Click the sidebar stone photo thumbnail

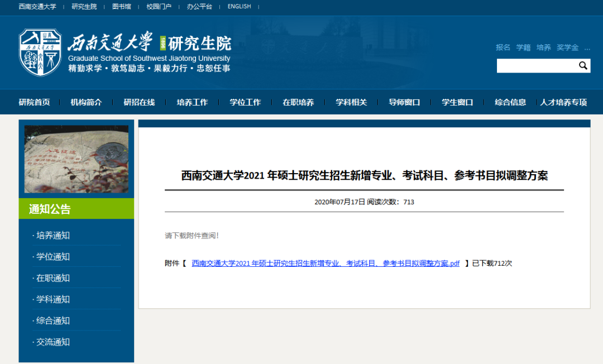pos(76,159)
